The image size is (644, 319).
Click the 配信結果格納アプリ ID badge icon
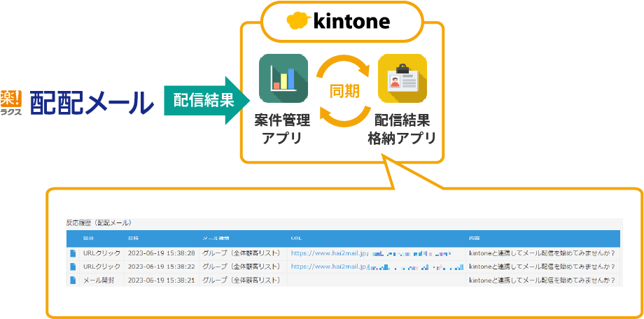(402, 78)
